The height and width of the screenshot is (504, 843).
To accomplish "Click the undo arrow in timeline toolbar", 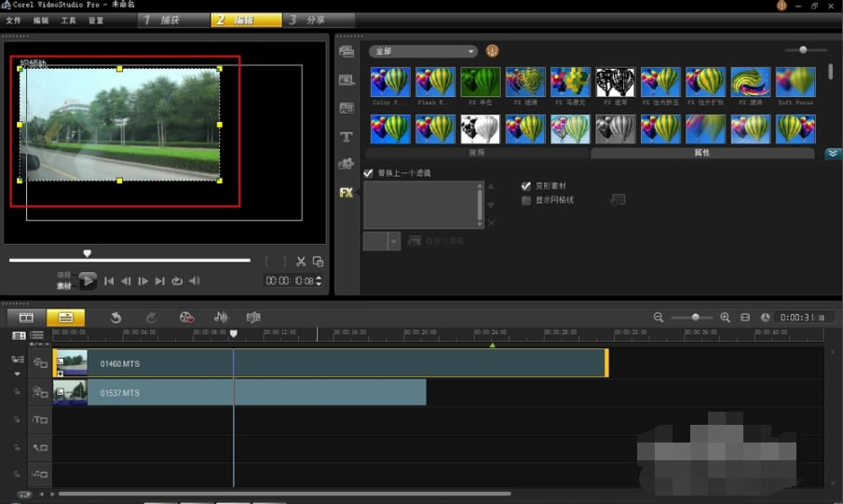I will [116, 318].
